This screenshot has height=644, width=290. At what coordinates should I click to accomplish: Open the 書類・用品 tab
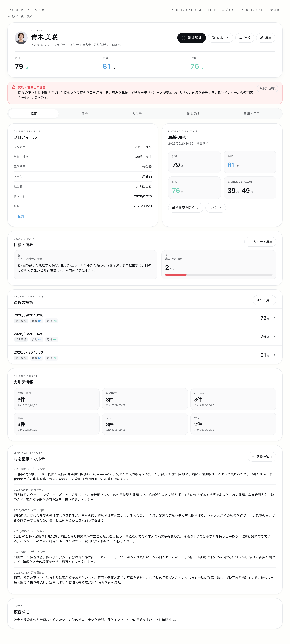tap(252, 114)
